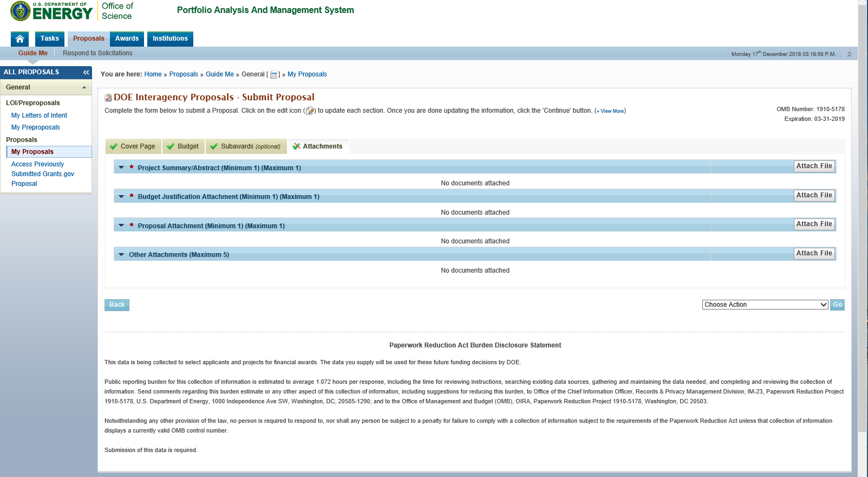Collapse the Proposal Attachment section
The height and width of the screenshot is (477, 868).
tap(121, 225)
